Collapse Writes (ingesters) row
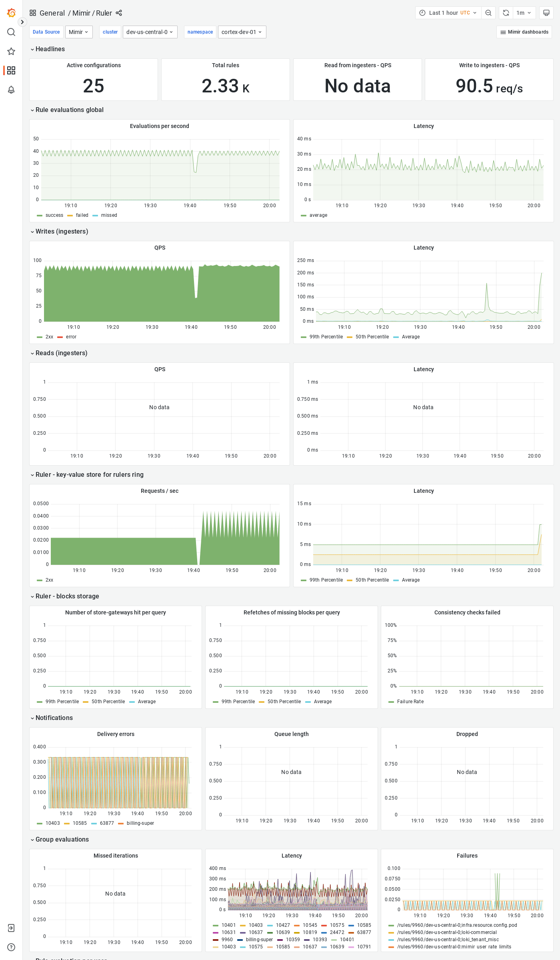 [x=60, y=231]
